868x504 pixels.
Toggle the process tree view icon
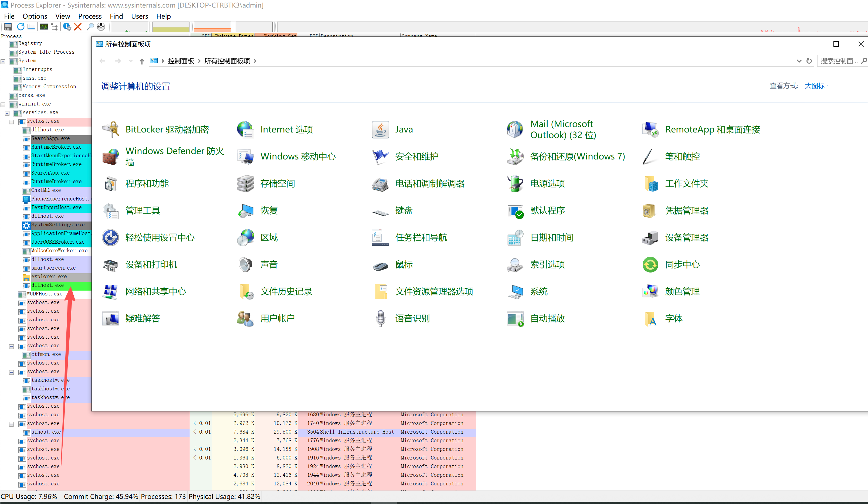55,27
